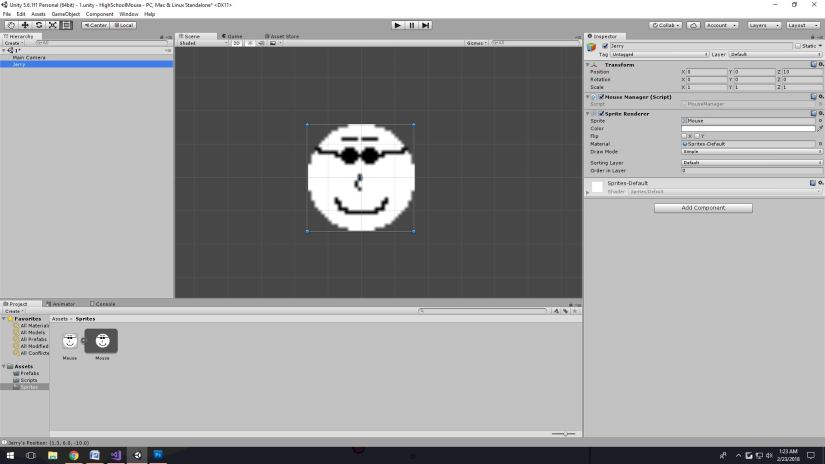Open the Layers dropdown in toolbar
This screenshot has height=464, width=825.
[x=763, y=25]
